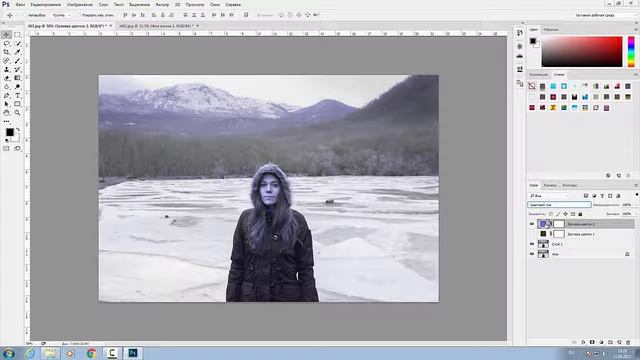Open the Редактирование menu

point(46,4)
